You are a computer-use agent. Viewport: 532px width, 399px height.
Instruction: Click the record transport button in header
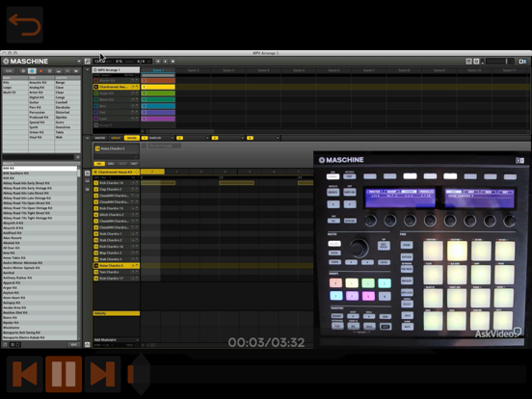pyautogui.click(x=173, y=62)
